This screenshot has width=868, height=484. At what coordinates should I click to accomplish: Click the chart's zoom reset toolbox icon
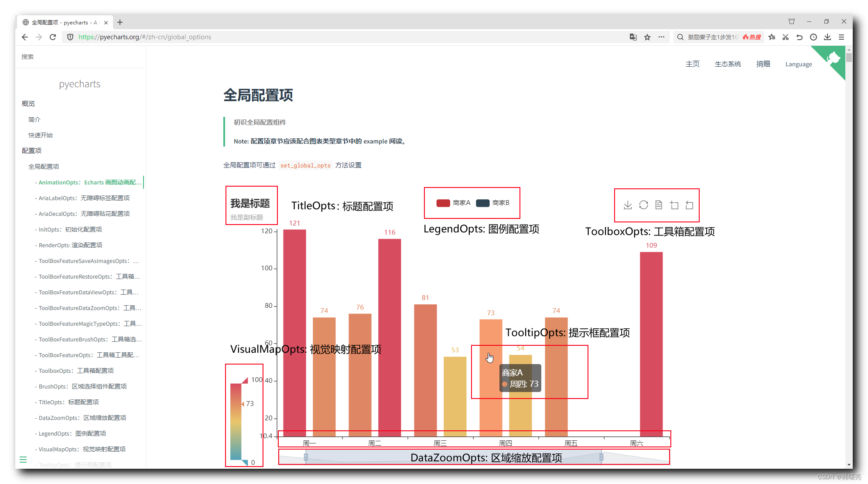690,205
